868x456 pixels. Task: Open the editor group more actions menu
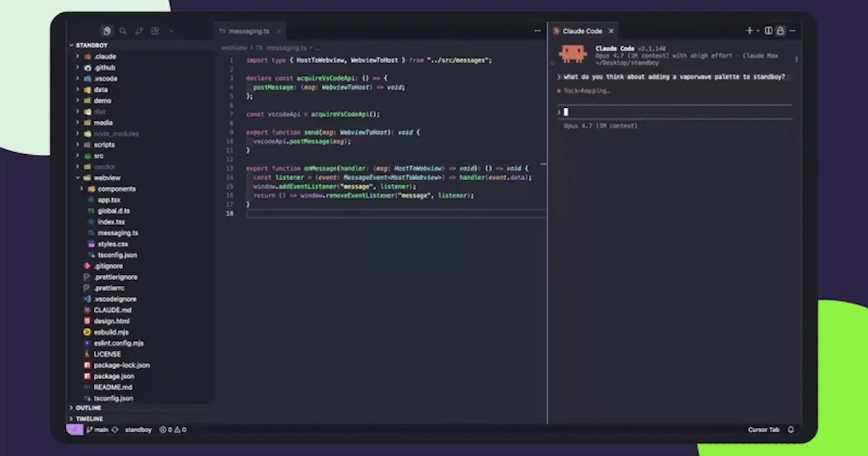[x=537, y=31]
